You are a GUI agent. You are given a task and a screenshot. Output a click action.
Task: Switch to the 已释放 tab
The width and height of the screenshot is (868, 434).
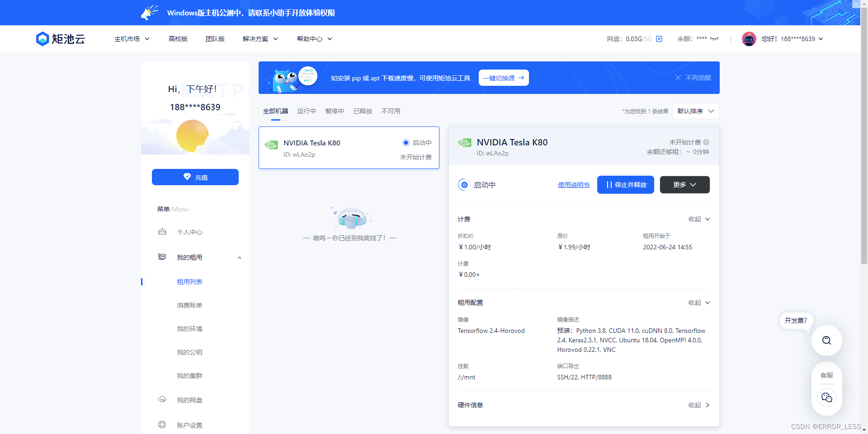coord(363,111)
